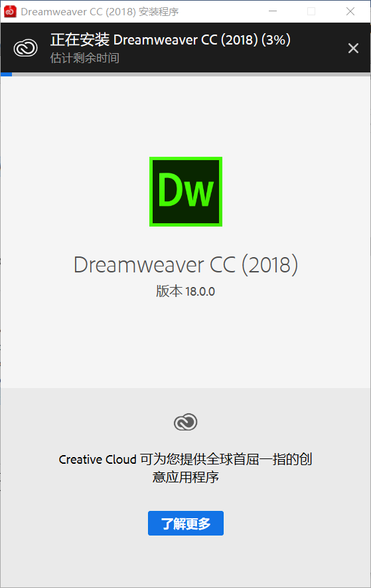
Task: Click the Creative Cloud promotional description text
Action: point(186,468)
